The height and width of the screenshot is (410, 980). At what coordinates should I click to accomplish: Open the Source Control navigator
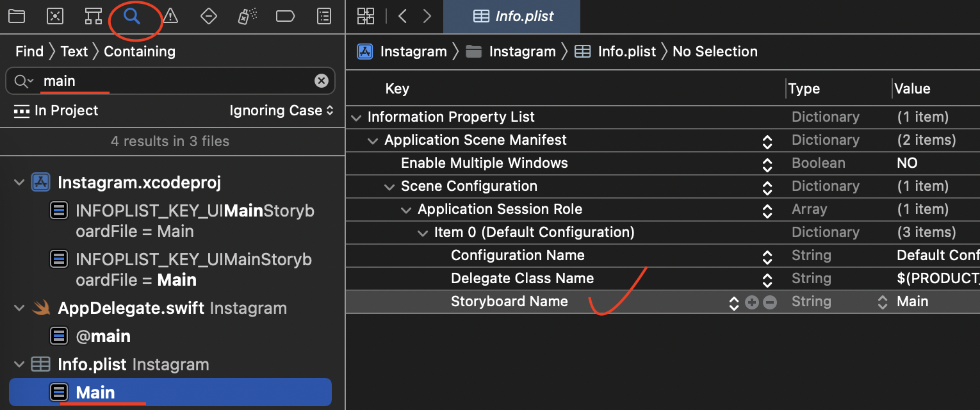[55, 17]
